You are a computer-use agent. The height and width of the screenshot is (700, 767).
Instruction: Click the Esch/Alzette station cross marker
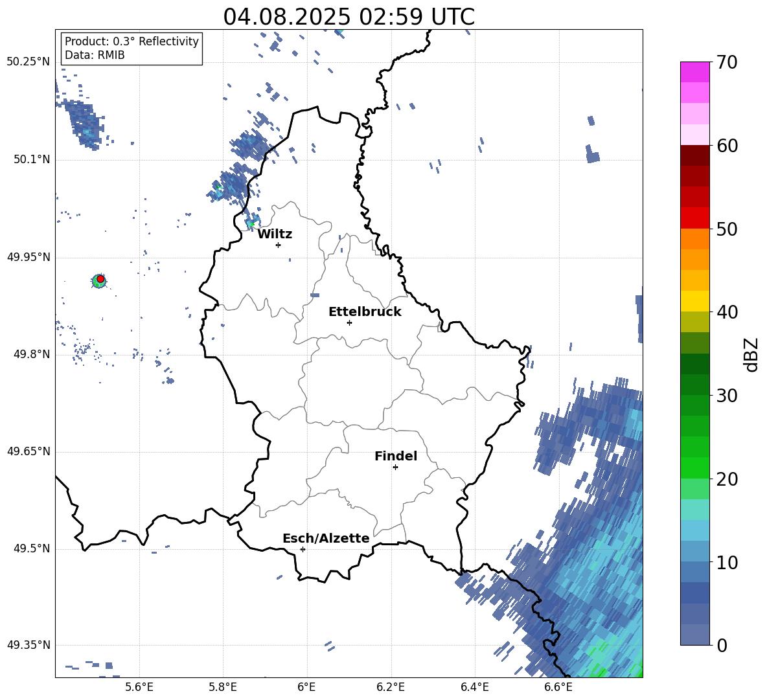point(303,549)
